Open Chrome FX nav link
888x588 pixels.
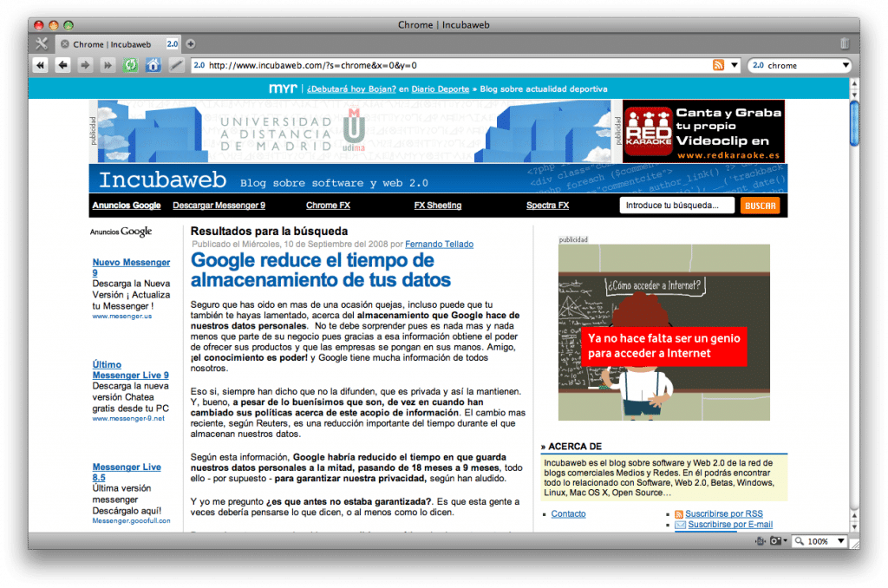[x=328, y=205]
